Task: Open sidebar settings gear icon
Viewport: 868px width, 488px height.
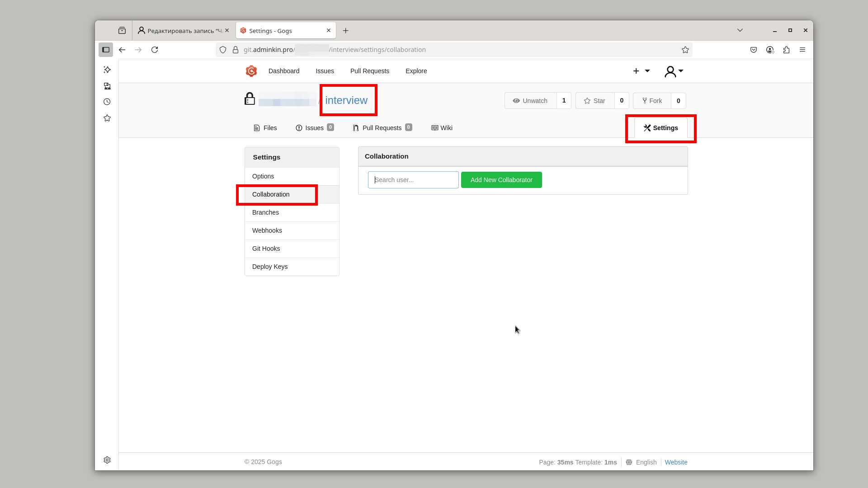Action: (x=107, y=460)
